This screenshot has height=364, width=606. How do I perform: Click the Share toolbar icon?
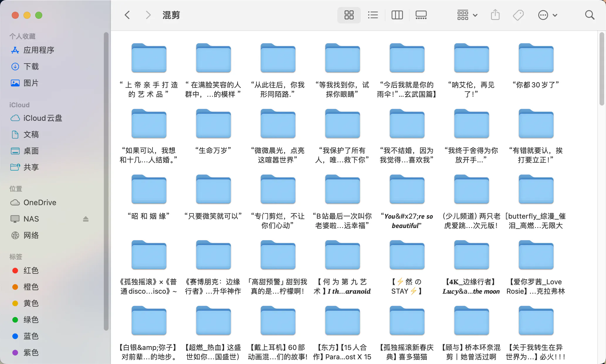pyautogui.click(x=495, y=15)
